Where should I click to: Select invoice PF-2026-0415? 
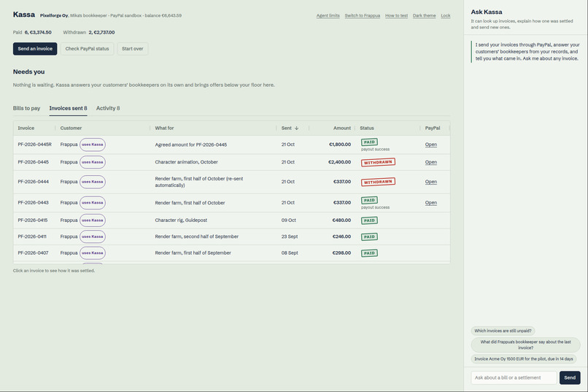click(33, 220)
